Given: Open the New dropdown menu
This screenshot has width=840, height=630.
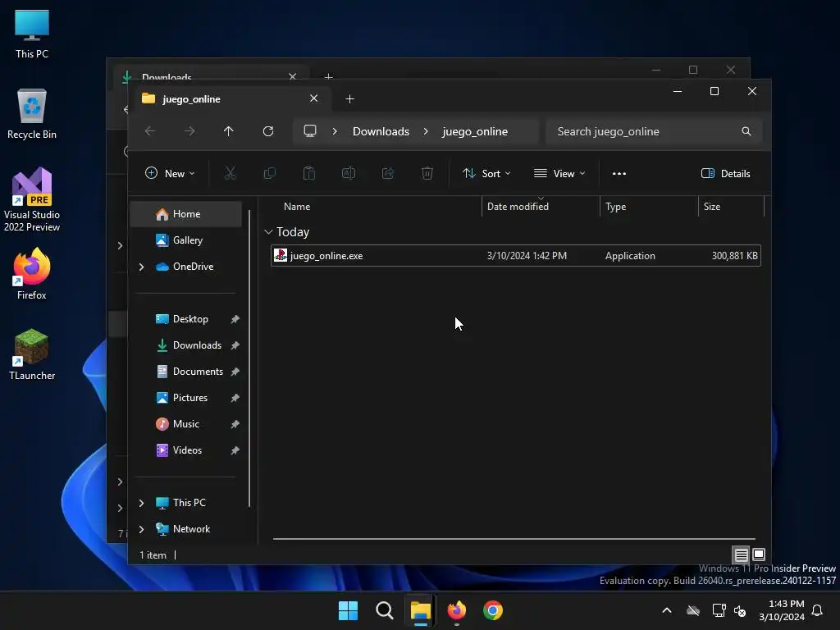Looking at the screenshot, I should click(x=170, y=174).
